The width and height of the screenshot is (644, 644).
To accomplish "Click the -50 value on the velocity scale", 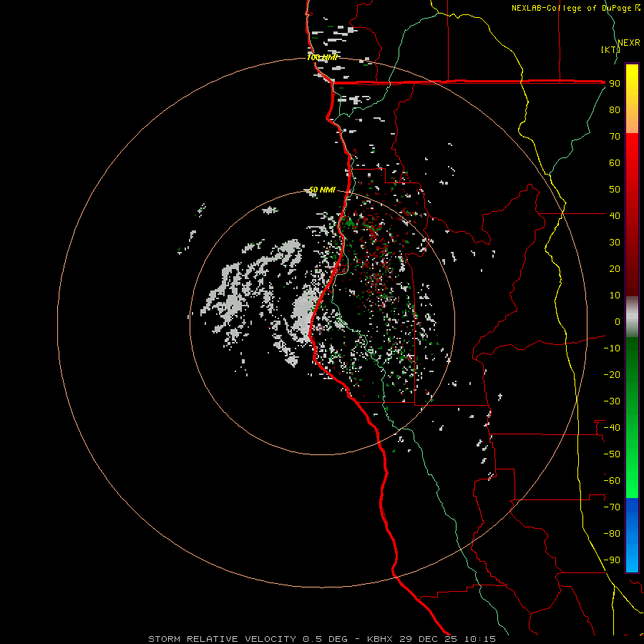I will click(612, 454).
